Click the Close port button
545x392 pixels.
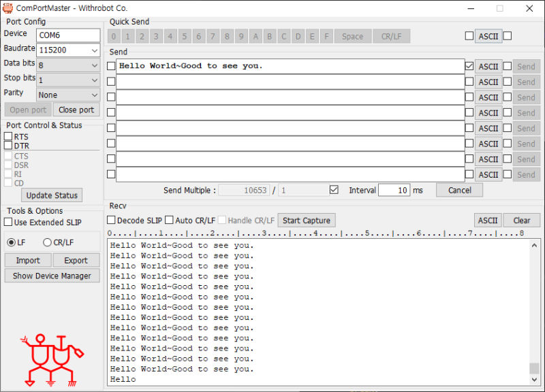(x=76, y=110)
